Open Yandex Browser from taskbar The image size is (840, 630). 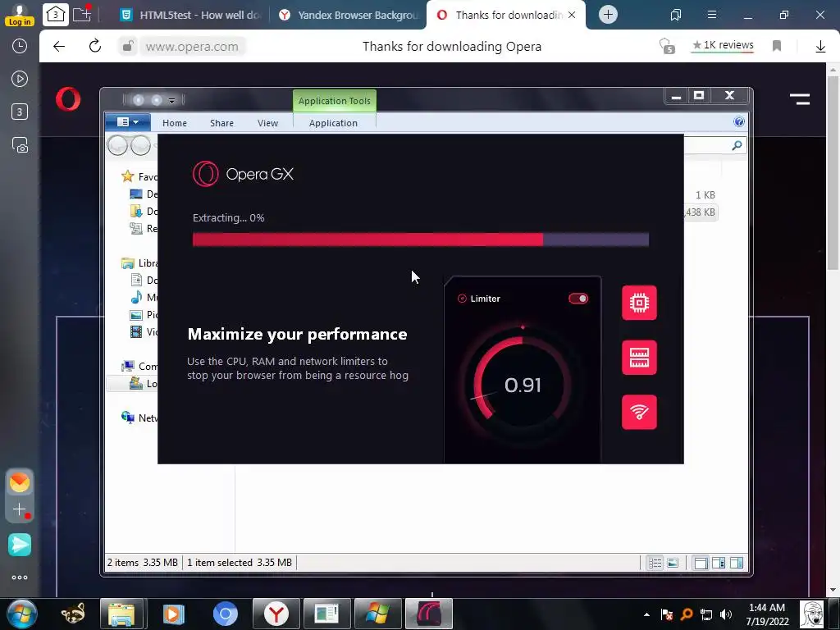(x=276, y=614)
